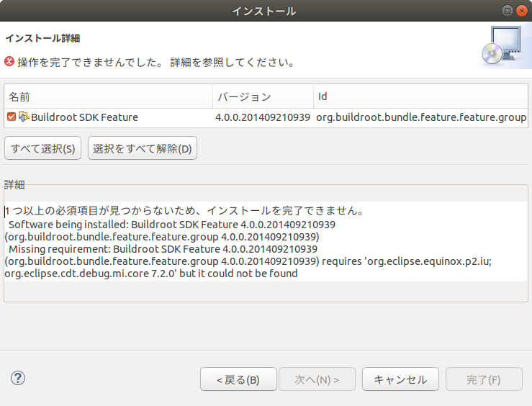Click the すべて選択(S) button
532x406 pixels.
tap(42, 148)
